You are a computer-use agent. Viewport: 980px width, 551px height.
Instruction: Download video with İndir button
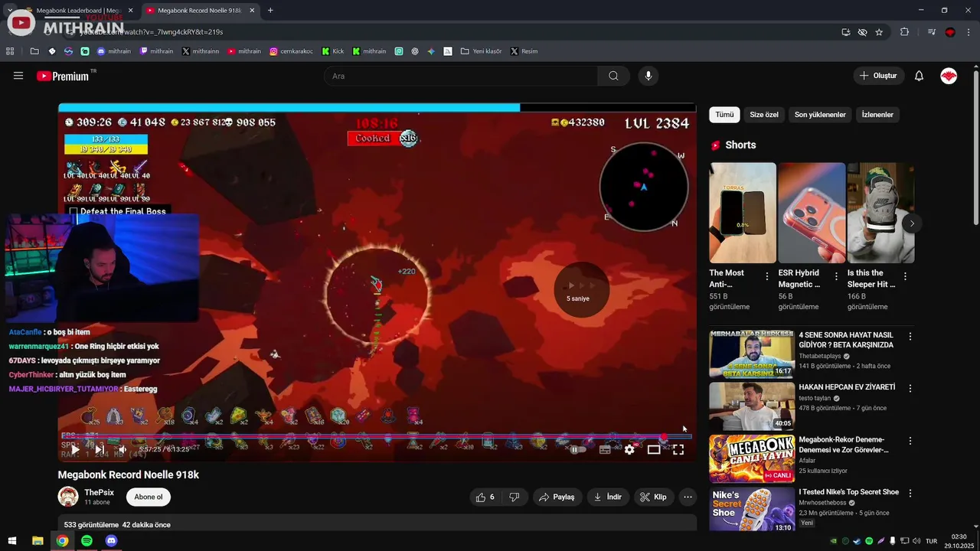608,497
